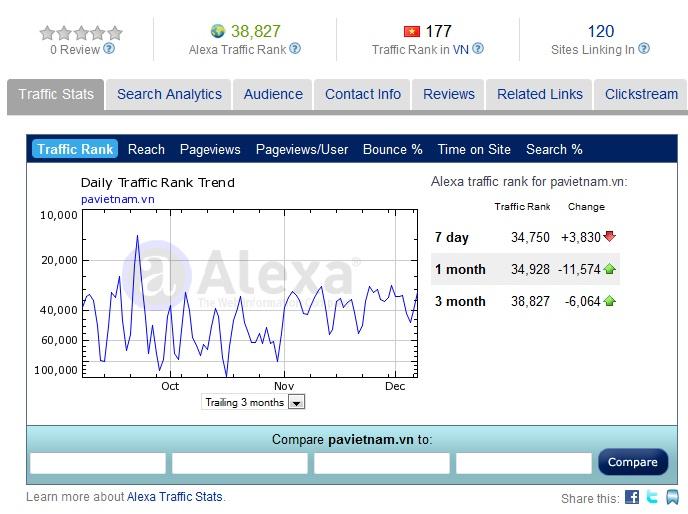Screen dimensions: 688x514
Task: Share on Facebook icon
Action: pyautogui.click(x=632, y=497)
